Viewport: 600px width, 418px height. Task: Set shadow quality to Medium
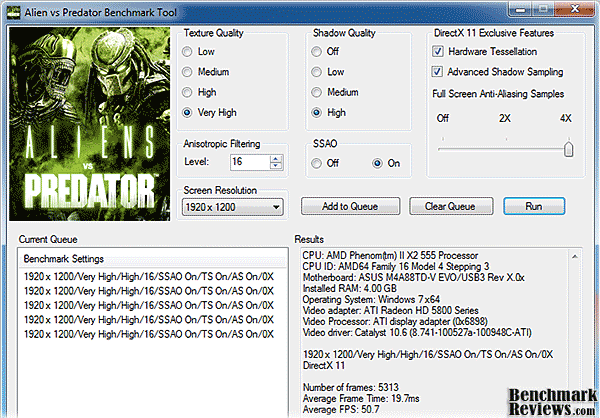click(316, 92)
